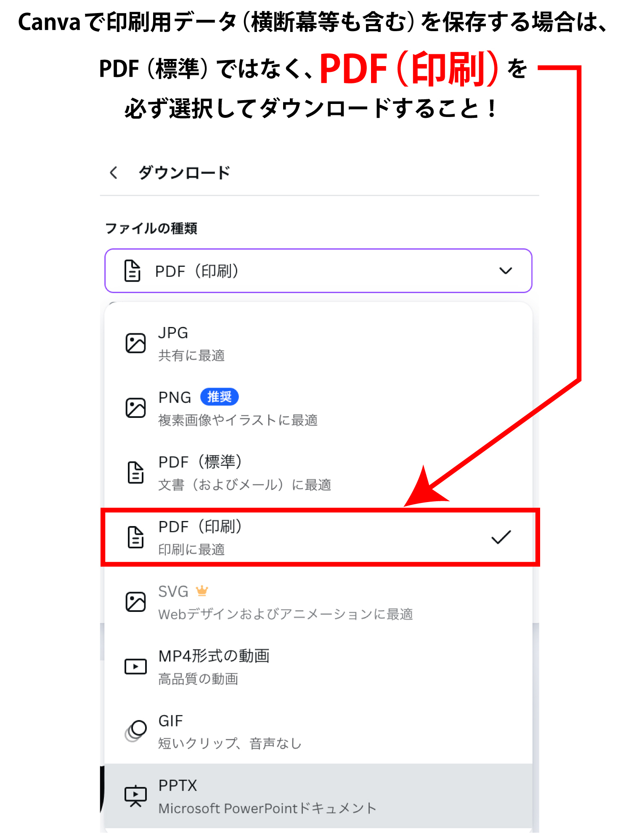
Task: Click the SVG premium crown badge
Action: click(202, 591)
